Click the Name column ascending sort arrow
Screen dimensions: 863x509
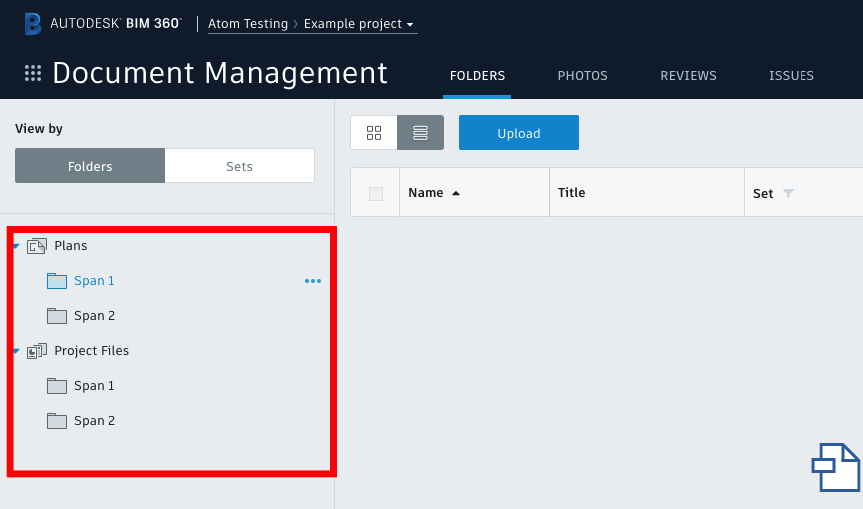pyautogui.click(x=456, y=193)
